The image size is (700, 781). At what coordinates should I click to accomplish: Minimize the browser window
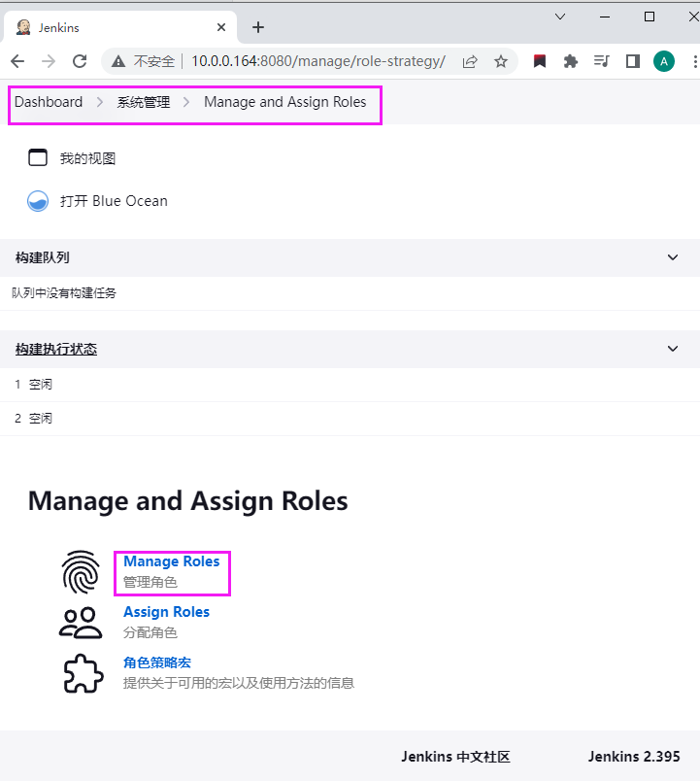(605, 17)
